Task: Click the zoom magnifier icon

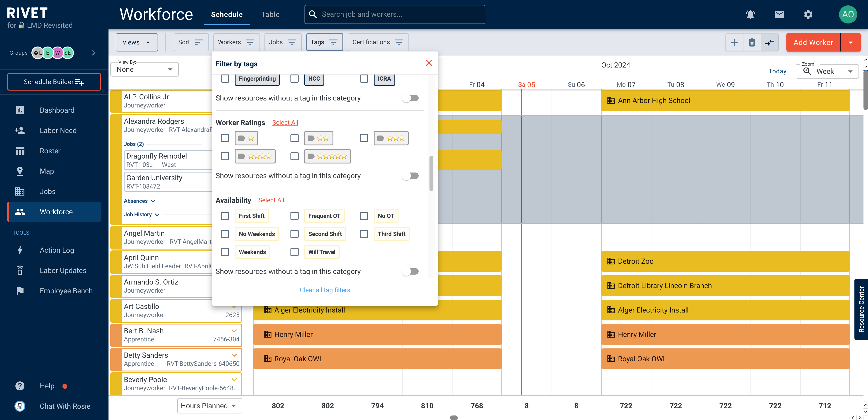Action: tap(807, 71)
